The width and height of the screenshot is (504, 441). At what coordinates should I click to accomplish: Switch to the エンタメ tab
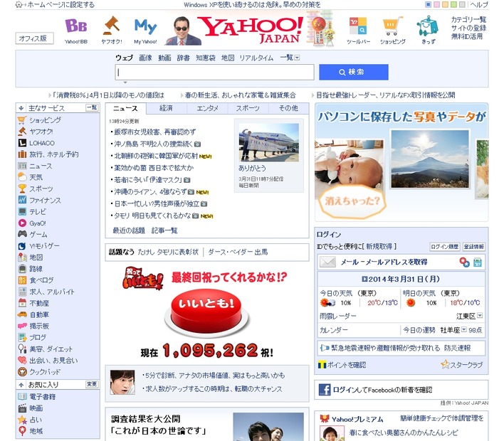click(x=207, y=108)
